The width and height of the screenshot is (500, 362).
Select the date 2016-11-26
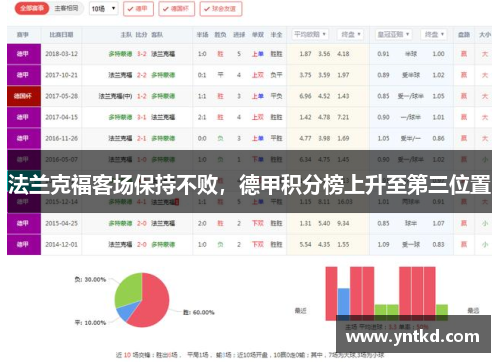(61, 138)
